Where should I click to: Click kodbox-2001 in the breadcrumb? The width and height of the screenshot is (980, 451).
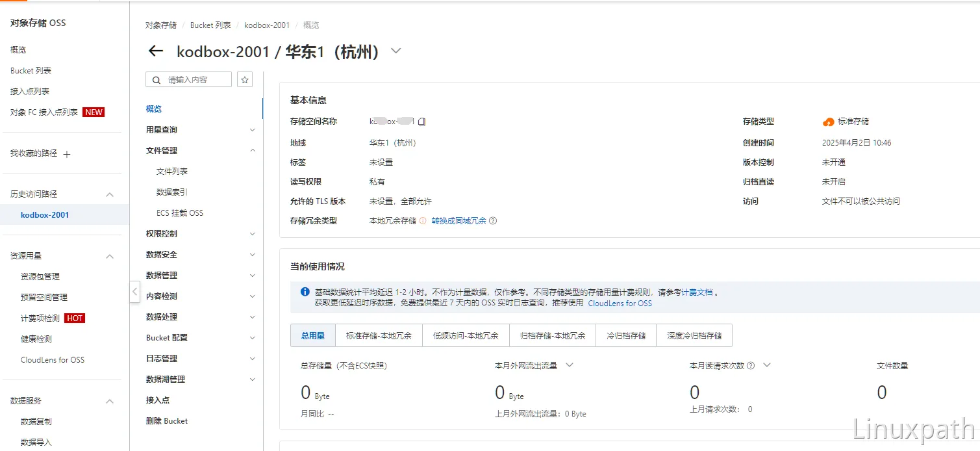[x=267, y=25]
